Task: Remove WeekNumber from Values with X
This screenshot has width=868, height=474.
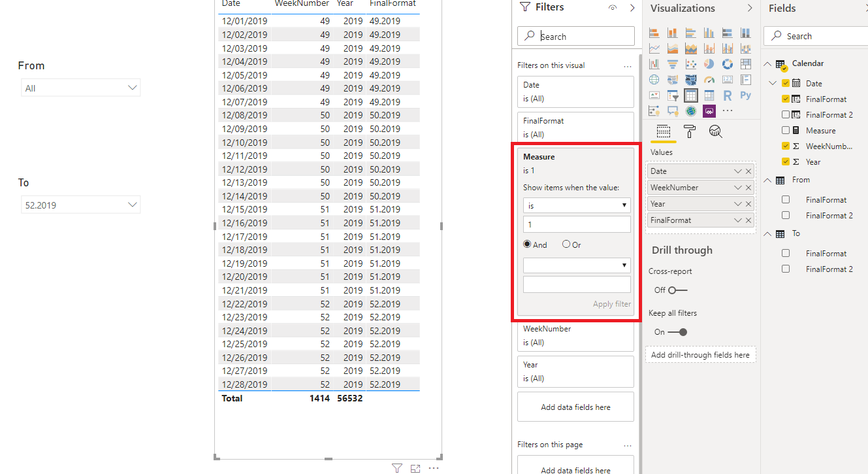Action: click(x=748, y=188)
